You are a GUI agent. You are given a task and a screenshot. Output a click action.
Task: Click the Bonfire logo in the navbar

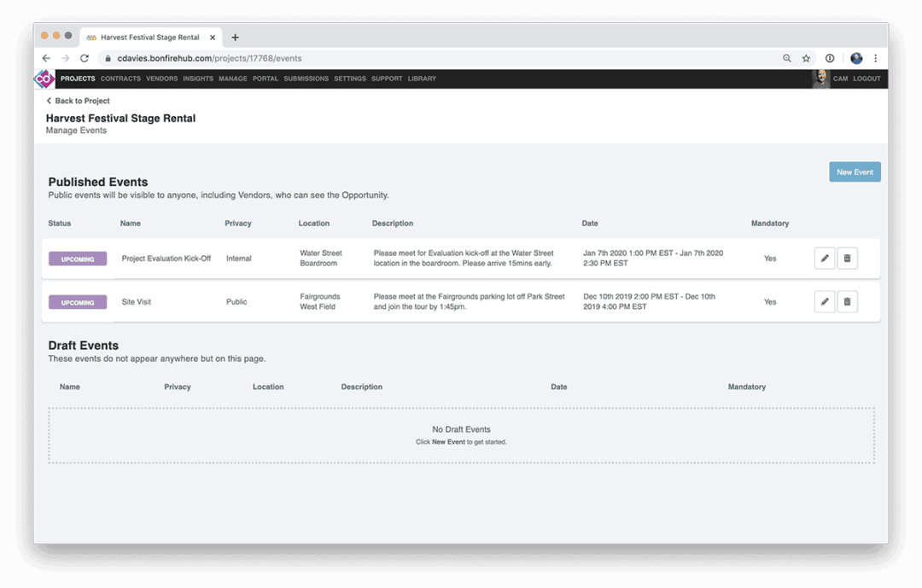pyautogui.click(x=44, y=79)
